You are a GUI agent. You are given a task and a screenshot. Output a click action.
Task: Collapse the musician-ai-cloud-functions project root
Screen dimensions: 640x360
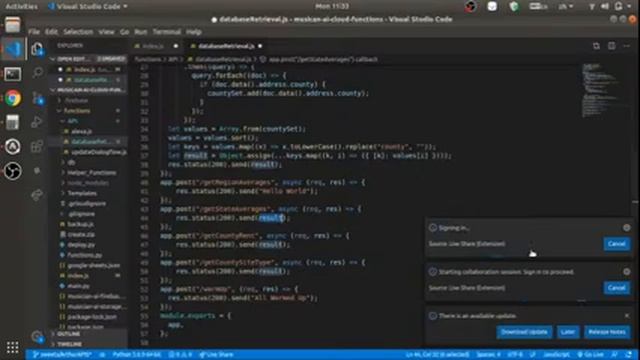coord(89,90)
